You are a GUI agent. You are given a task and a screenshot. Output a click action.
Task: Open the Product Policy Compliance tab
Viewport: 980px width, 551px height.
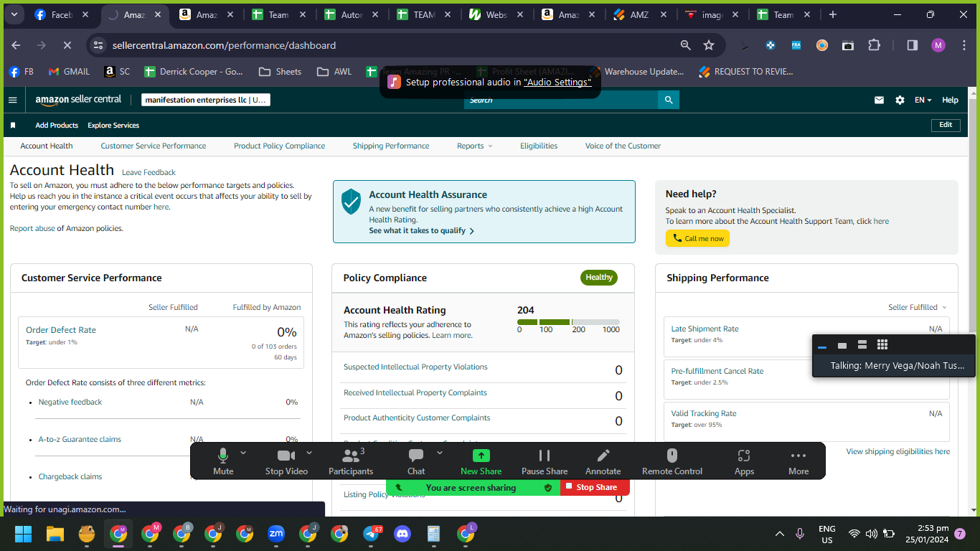279,146
